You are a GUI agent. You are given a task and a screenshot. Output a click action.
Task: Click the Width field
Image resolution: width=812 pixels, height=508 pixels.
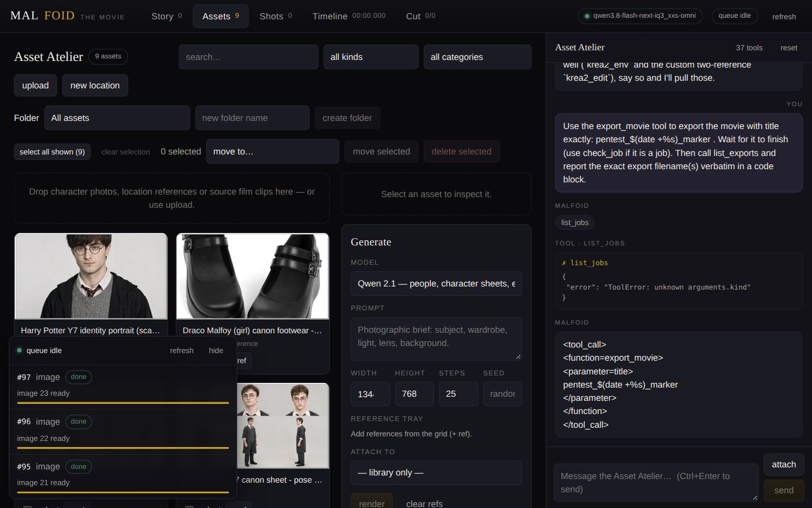coord(370,394)
